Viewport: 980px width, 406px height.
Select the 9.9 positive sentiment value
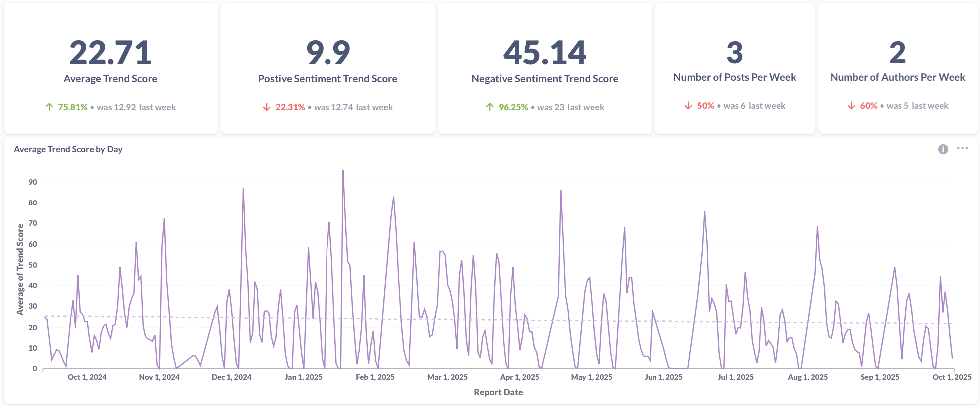[x=327, y=53]
